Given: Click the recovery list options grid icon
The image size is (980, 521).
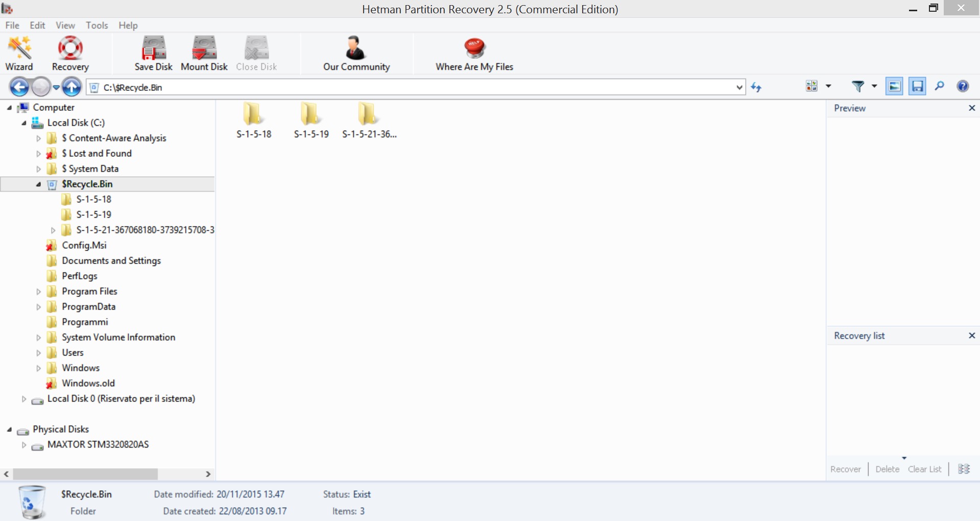Looking at the screenshot, I should (x=964, y=469).
